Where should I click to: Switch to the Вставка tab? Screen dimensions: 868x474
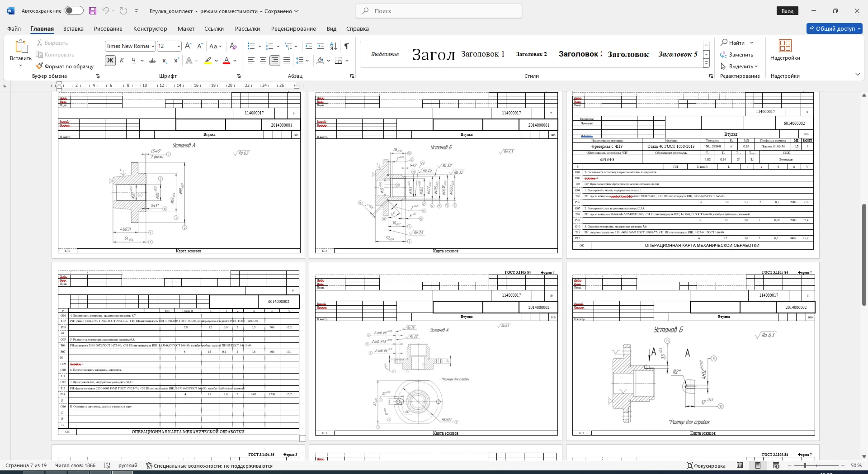[x=73, y=28]
